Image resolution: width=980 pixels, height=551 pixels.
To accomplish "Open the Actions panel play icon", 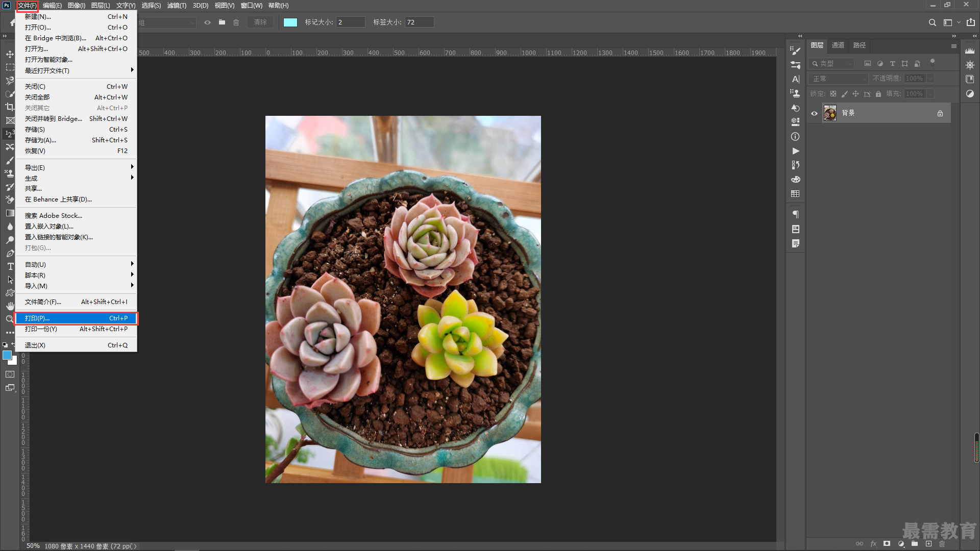I will [795, 151].
